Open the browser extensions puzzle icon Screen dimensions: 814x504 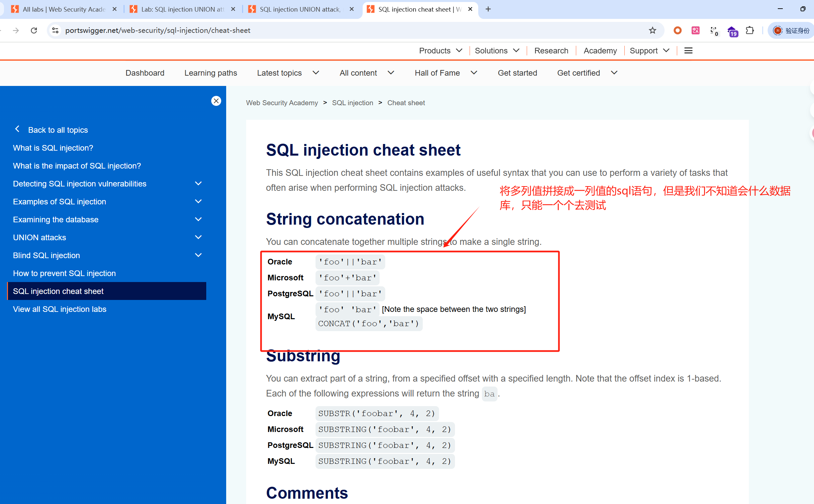pos(750,30)
